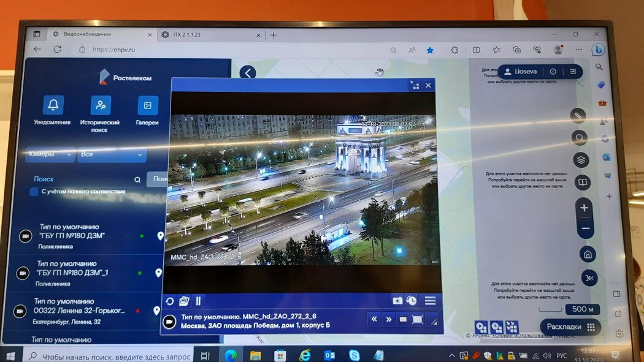Open Skype from taskbar
The image size is (644, 362).
click(354, 355)
